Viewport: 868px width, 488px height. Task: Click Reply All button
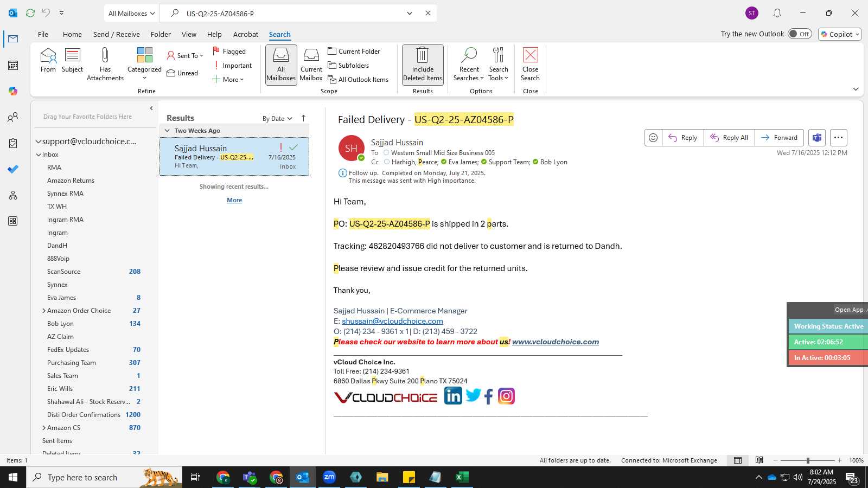click(729, 138)
